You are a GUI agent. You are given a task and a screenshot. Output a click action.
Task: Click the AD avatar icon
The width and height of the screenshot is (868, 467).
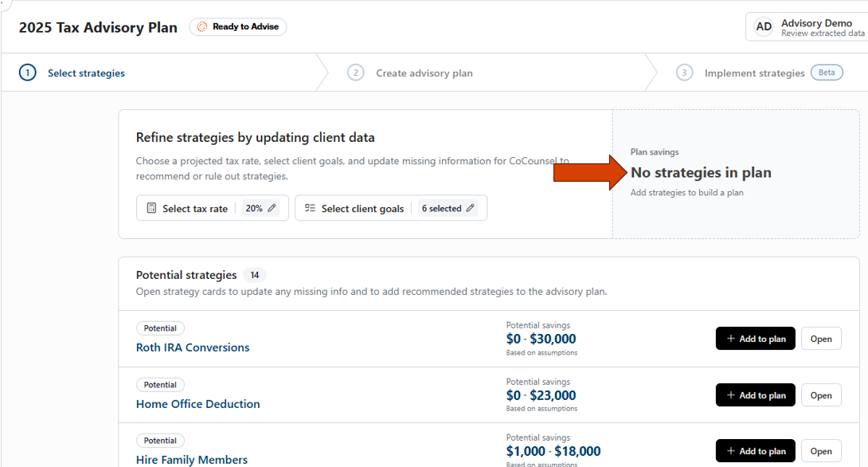click(x=764, y=26)
